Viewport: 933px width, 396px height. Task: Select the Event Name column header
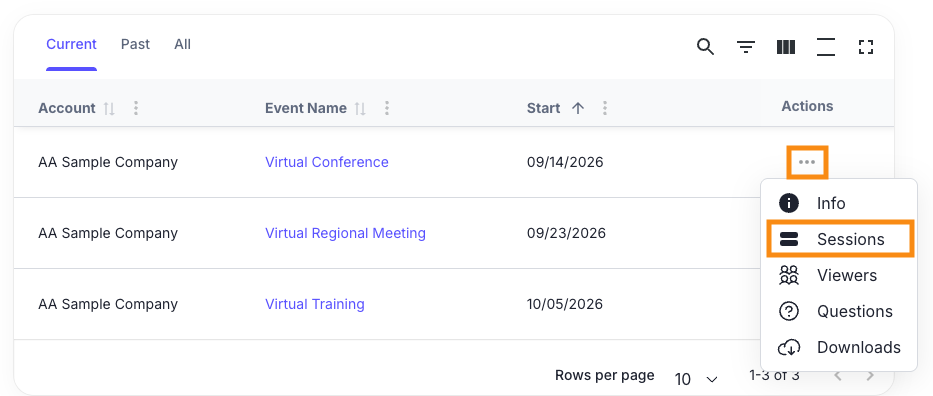[306, 108]
